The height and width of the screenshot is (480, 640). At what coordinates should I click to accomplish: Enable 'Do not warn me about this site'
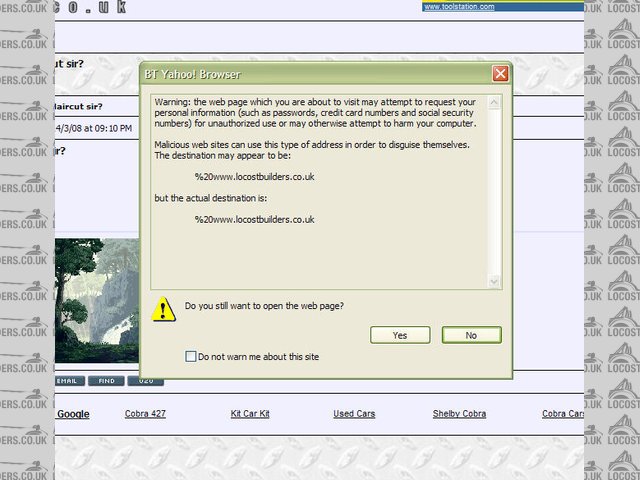coord(191,357)
